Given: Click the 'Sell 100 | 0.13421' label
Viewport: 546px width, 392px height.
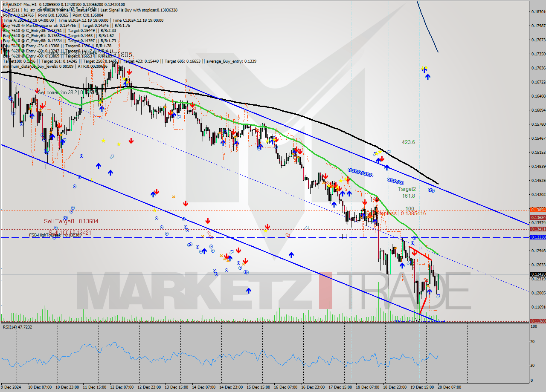Looking at the screenshot, I should click(x=70, y=233).
